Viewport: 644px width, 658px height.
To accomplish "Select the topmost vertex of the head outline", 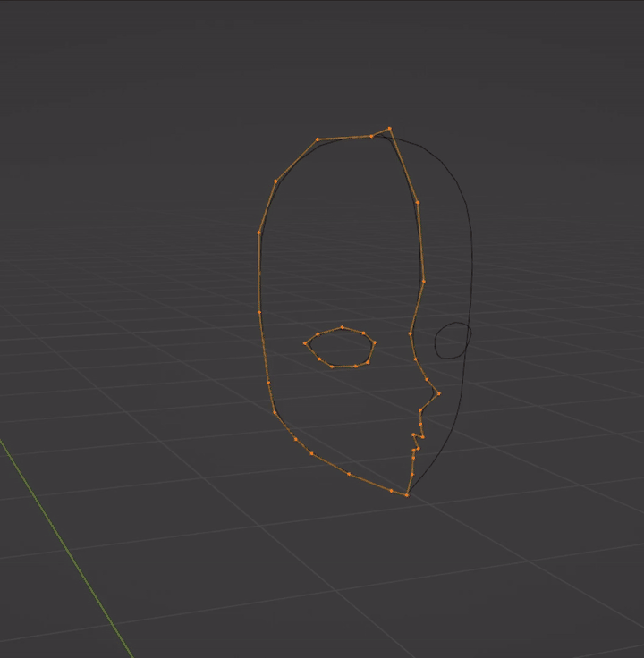I will [x=390, y=129].
